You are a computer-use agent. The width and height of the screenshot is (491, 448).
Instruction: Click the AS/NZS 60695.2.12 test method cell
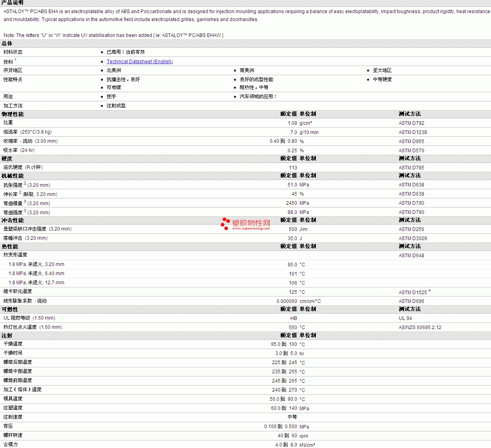420,328
